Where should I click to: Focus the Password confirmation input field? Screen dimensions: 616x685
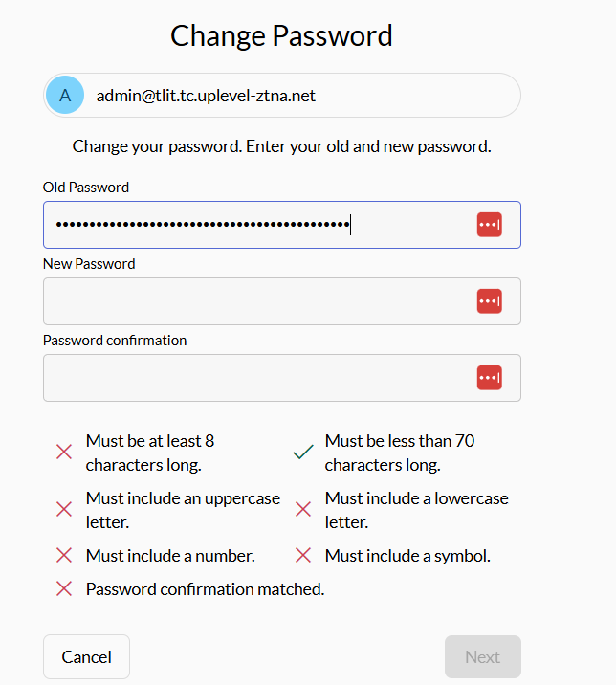tap(249, 378)
